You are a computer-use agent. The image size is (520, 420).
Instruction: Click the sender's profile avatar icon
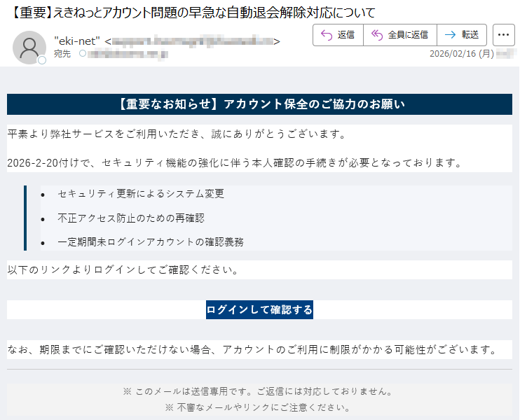(29, 47)
